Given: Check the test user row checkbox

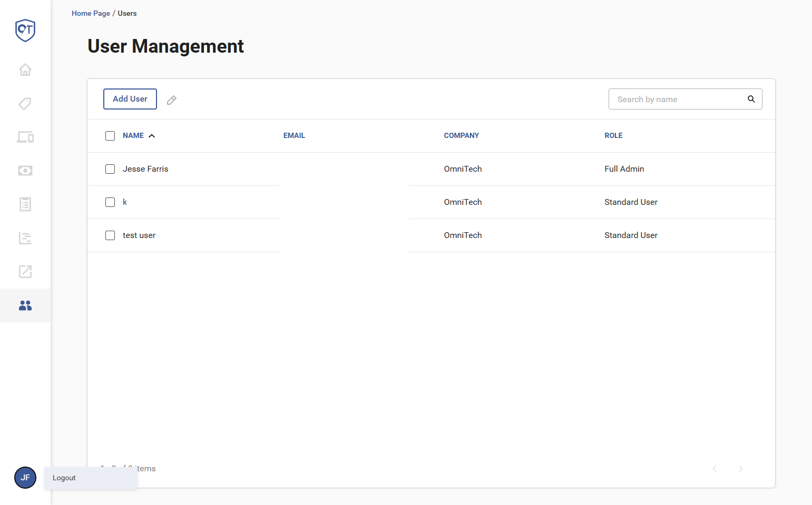Looking at the screenshot, I should pyautogui.click(x=110, y=235).
